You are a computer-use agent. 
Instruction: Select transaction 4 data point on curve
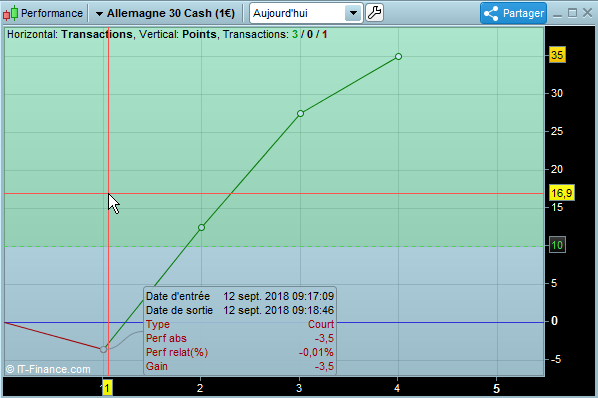tap(399, 56)
